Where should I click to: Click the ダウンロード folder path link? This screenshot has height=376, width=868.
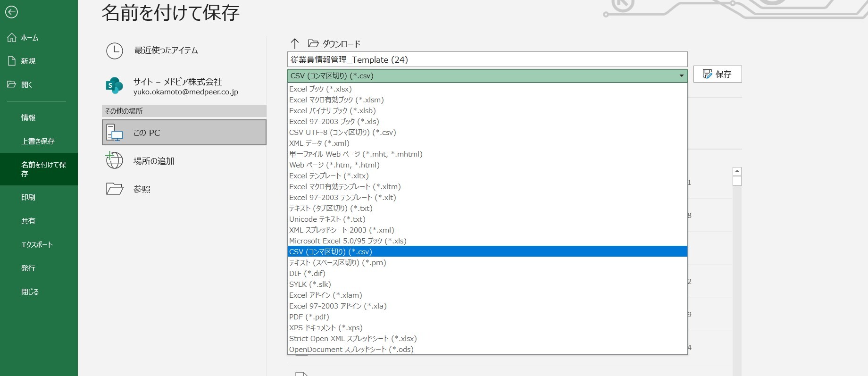click(x=341, y=44)
